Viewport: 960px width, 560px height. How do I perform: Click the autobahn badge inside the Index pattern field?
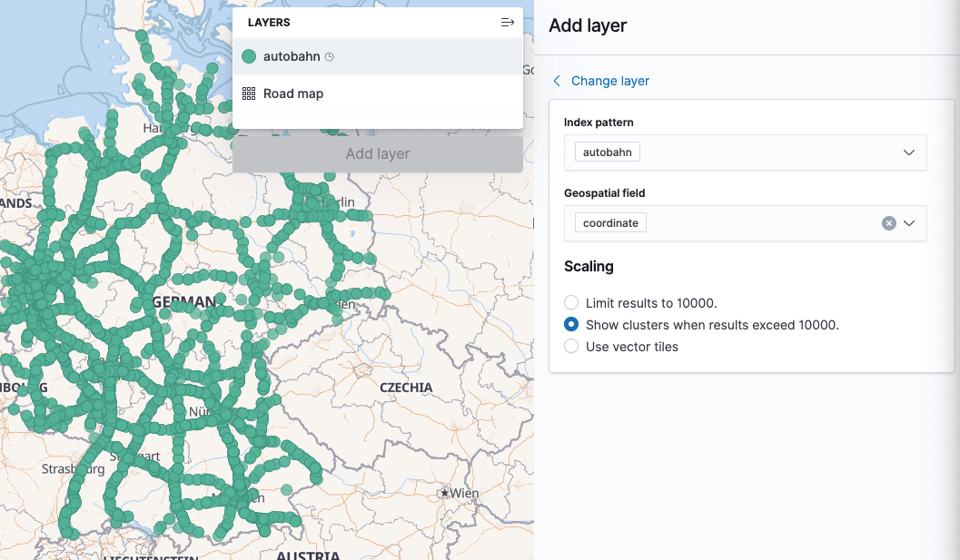click(607, 152)
